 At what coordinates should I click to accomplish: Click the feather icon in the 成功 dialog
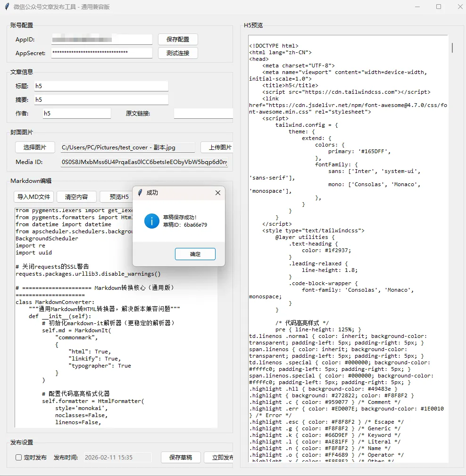coord(140,193)
